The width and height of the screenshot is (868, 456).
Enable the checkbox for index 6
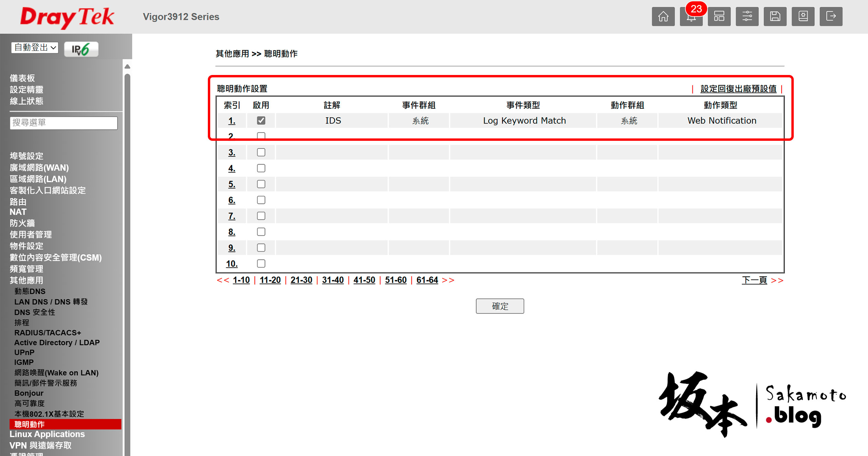click(x=261, y=200)
